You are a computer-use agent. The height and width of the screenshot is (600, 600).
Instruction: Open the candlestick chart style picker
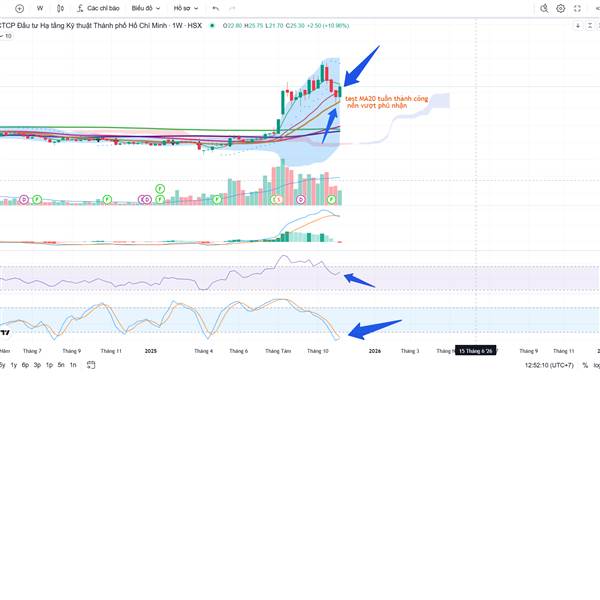[60, 8]
